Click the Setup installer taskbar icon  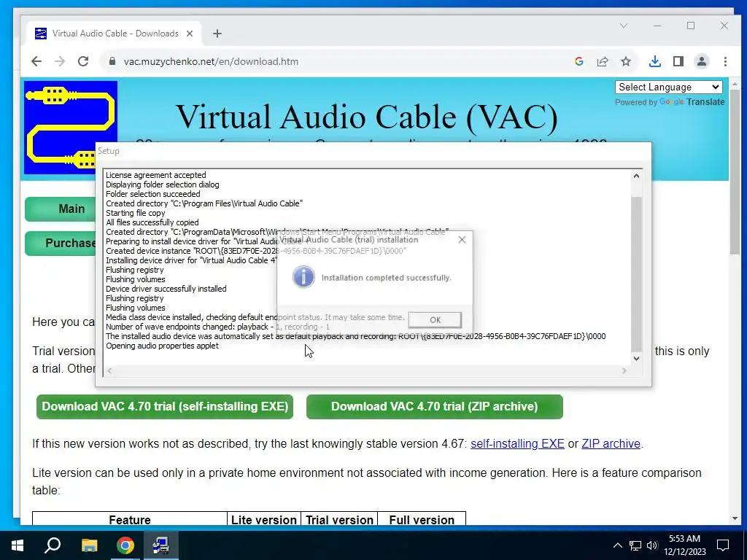(161, 545)
